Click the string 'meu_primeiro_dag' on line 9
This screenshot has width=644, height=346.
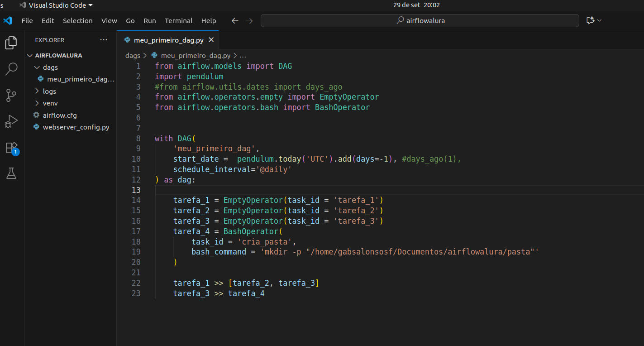click(214, 149)
